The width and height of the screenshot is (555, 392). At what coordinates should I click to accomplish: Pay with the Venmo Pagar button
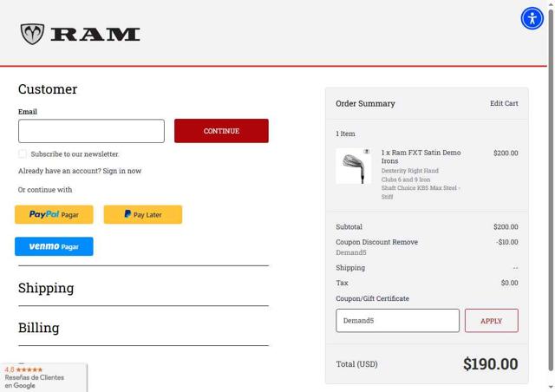pos(54,246)
